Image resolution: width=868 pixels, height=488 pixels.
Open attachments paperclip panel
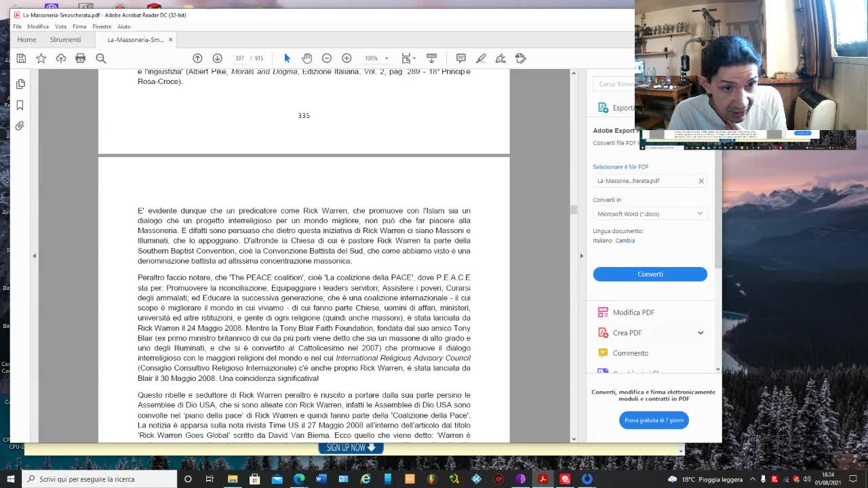pyautogui.click(x=20, y=126)
